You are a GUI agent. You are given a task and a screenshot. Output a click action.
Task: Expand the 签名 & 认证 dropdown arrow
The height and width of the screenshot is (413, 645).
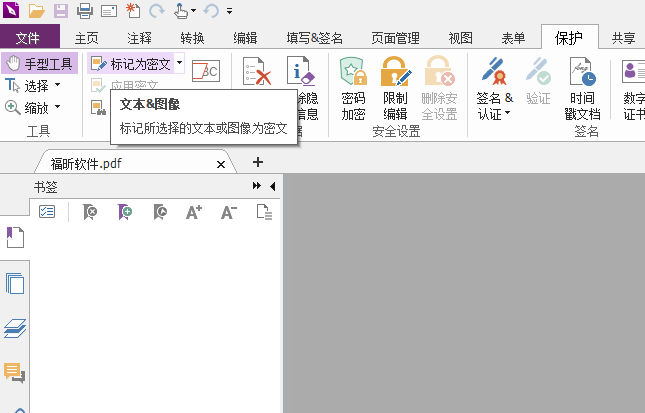(508, 112)
